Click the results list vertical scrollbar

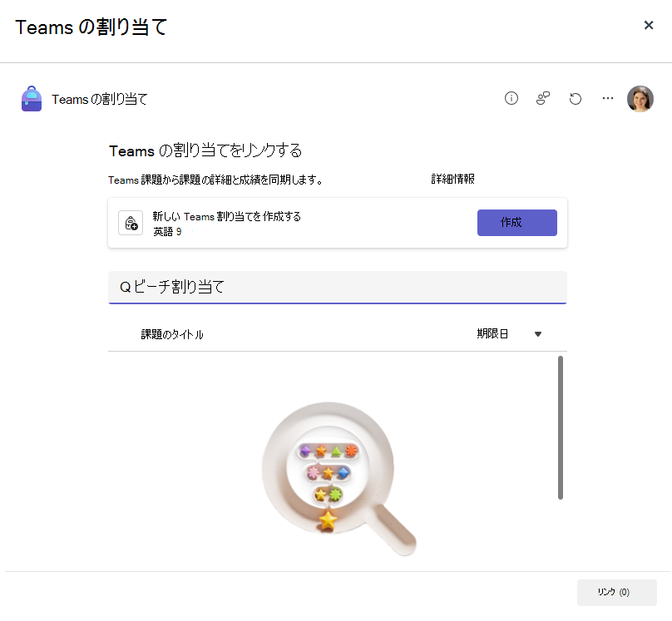click(x=561, y=427)
